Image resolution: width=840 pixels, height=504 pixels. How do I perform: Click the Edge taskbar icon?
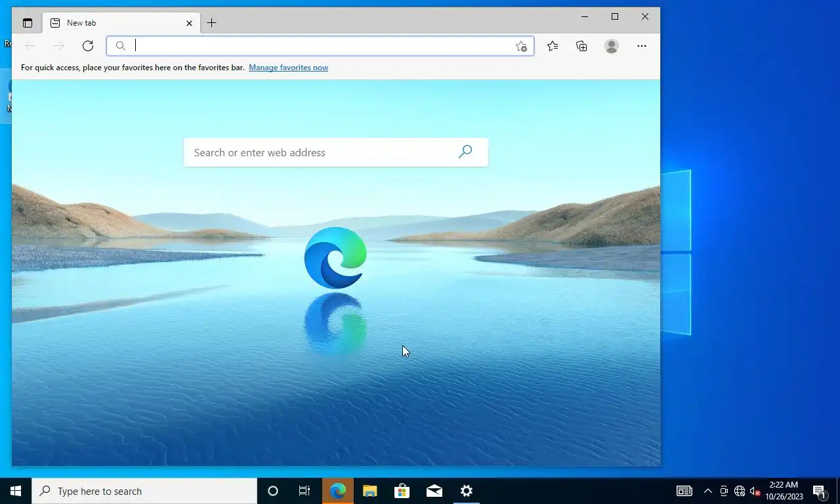[x=338, y=491]
